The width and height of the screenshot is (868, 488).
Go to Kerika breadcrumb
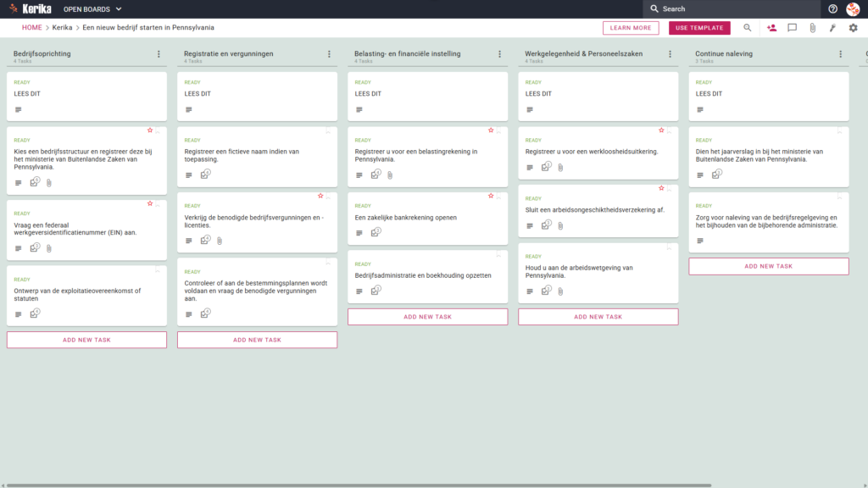(62, 28)
